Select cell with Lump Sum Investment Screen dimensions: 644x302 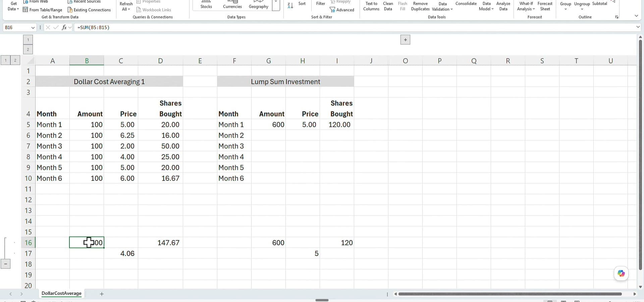coord(285,82)
